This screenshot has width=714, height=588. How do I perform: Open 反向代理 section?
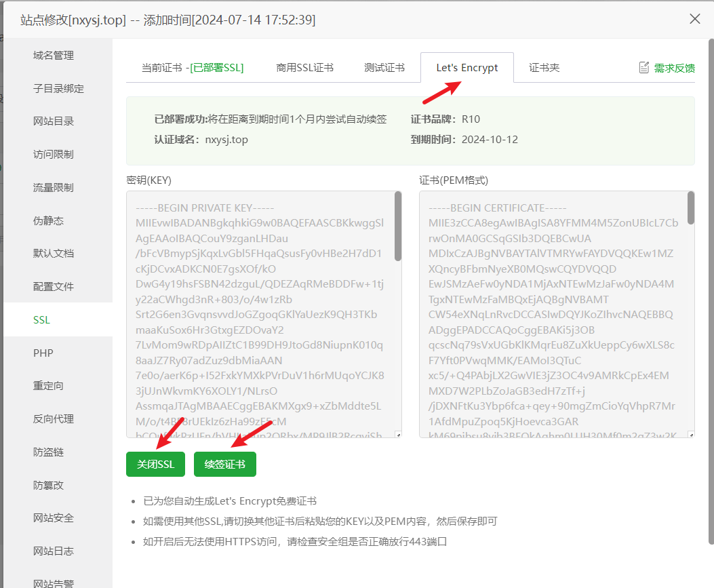pos(54,419)
